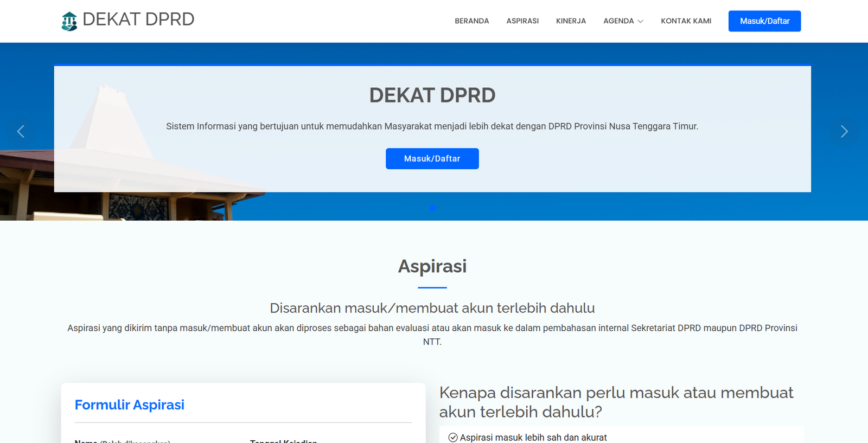Go to the previous carousel slide
Viewport: 868px width, 443px height.
pyautogui.click(x=21, y=132)
